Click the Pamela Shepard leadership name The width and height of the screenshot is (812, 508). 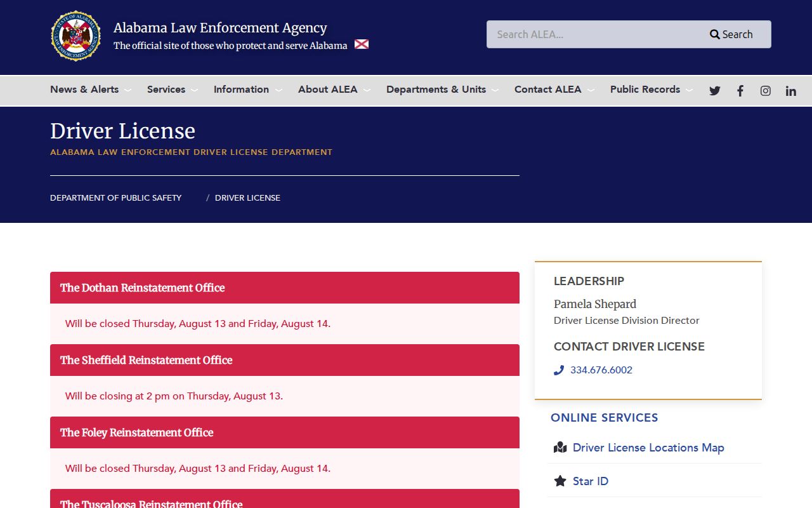(595, 304)
